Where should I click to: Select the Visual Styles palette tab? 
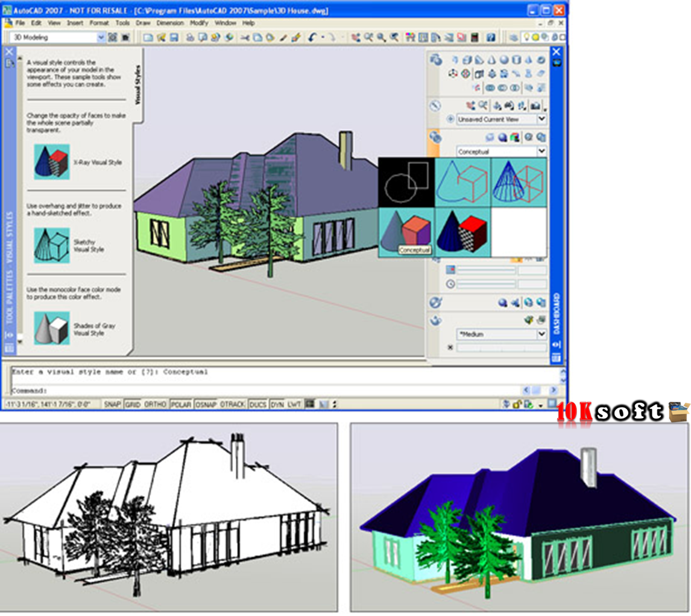[137, 84]
